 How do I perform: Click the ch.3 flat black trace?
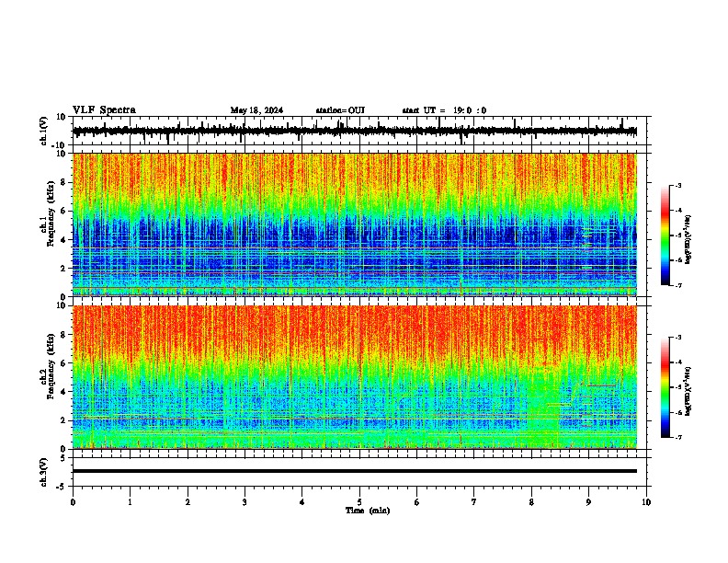[x=355, y=471]
